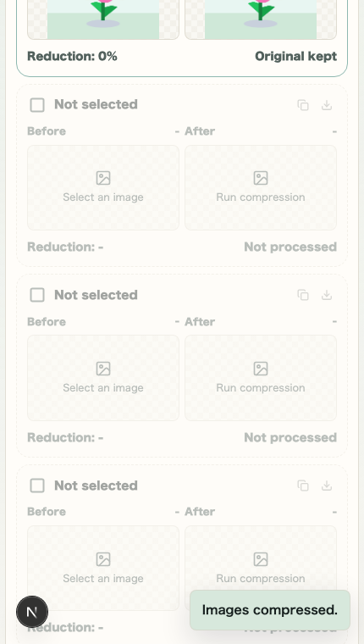Open the round black N logo button
The width and height of the screenshot is (364, 644).
[32, 612]
